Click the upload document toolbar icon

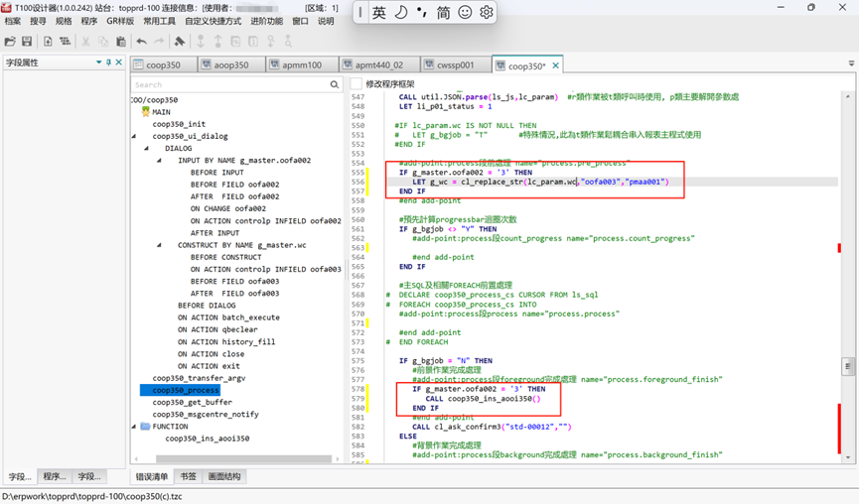pos(48,41)
